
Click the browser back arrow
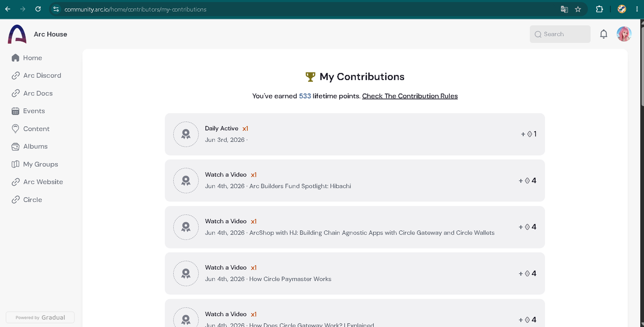pos(8,9)
